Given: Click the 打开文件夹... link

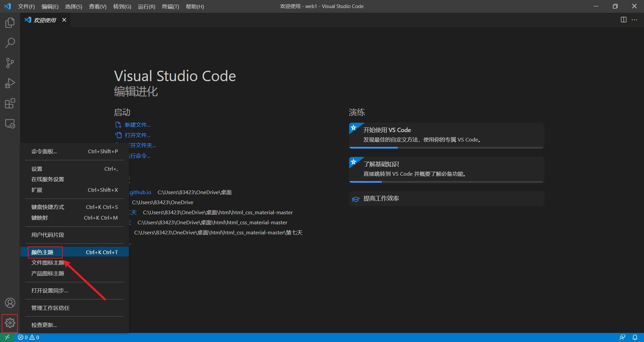Looking at the screenshot, I should (143, 146).
